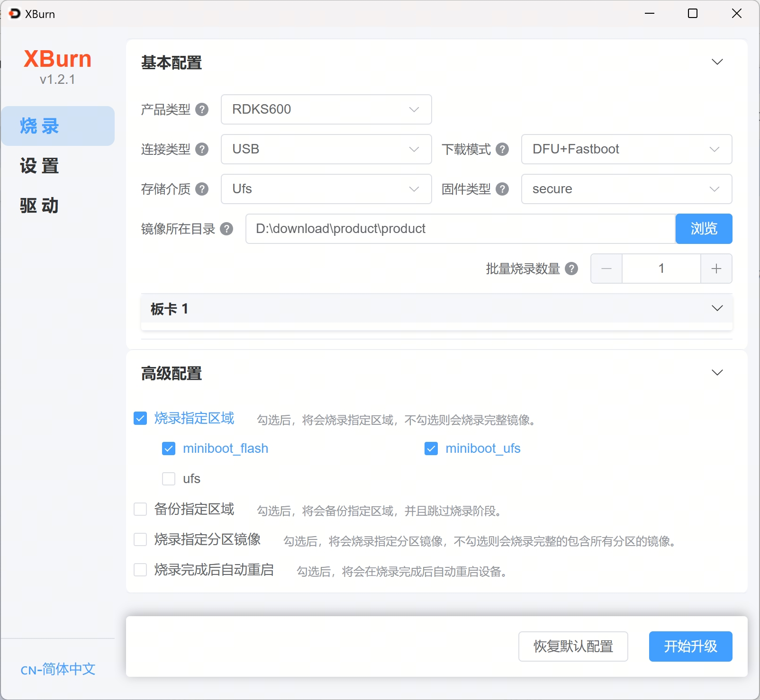The height and width of the screenshot is (700, 760).
Task: Click the ufs label text
Action: (x=191, y=479)
